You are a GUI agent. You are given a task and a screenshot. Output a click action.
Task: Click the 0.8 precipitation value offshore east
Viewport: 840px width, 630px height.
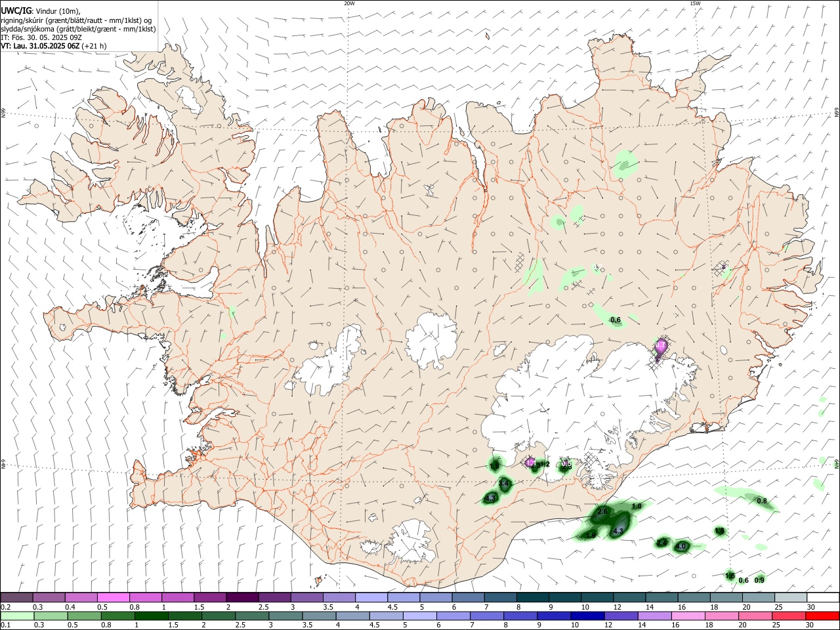pyautogui.click(x=762, y=501)
